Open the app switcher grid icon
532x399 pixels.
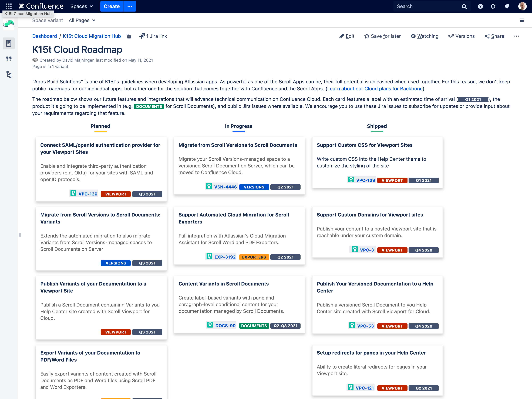pos(9,6)
